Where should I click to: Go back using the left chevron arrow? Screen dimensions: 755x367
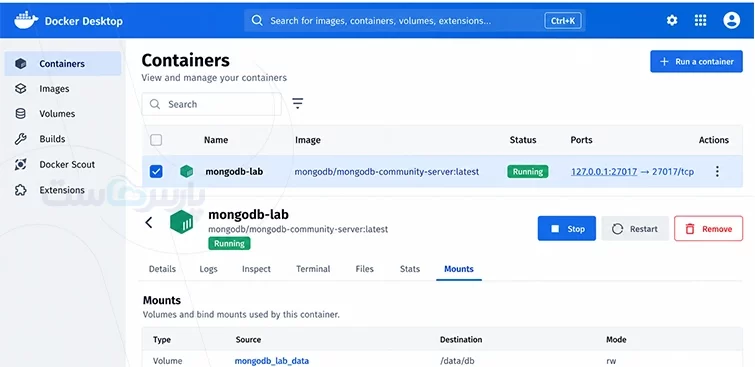pyautogui.click(x=149, y=223)
